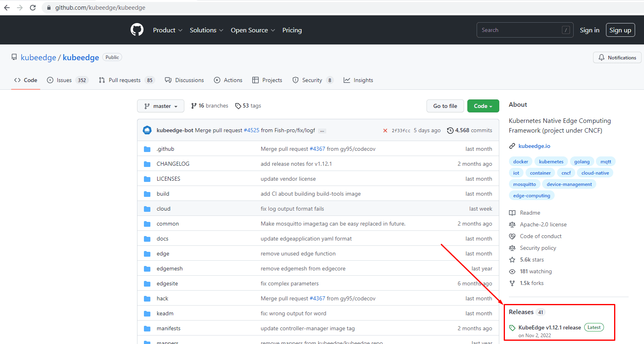The image size is (644, 344).
Task: Expand the commit message ellipsis
Action: (x=322, y=131)
